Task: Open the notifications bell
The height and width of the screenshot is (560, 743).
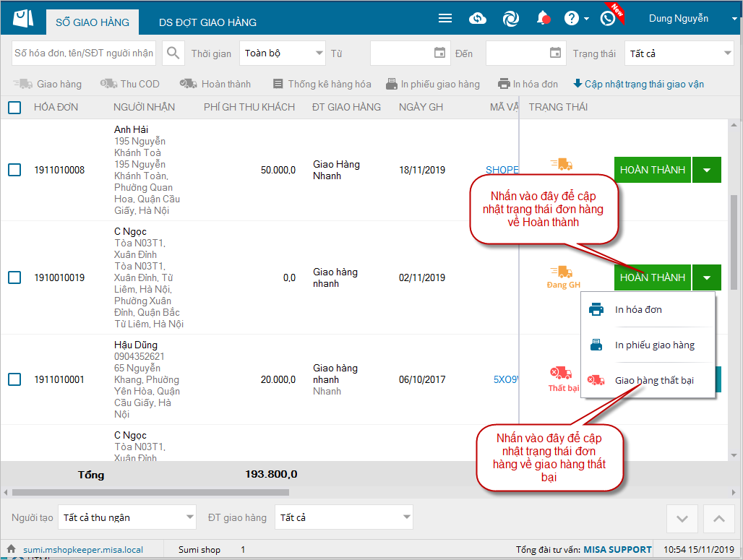Action: pyautogui.click(x=544, y=19)
